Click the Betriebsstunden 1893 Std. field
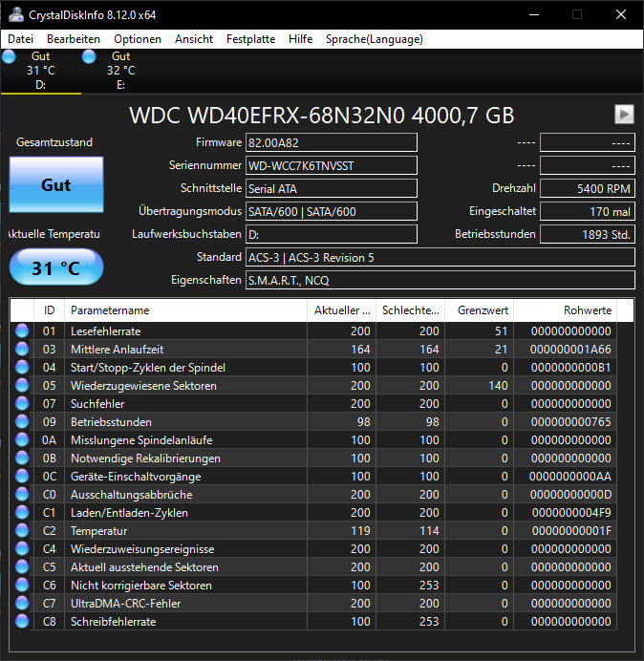 click(x=588, y=234)
